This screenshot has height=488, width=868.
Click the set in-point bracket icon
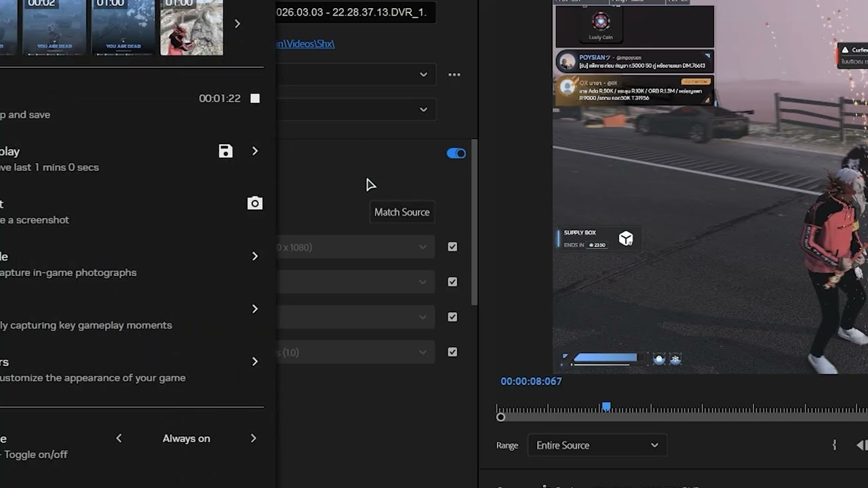click(x=834, y=445)
